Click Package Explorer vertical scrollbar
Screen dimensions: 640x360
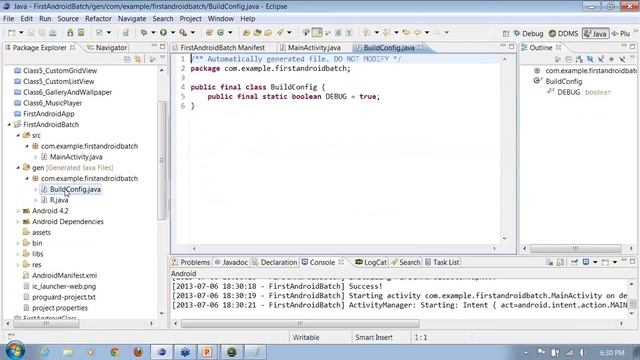pyautogui.click(x=162, y=160)
